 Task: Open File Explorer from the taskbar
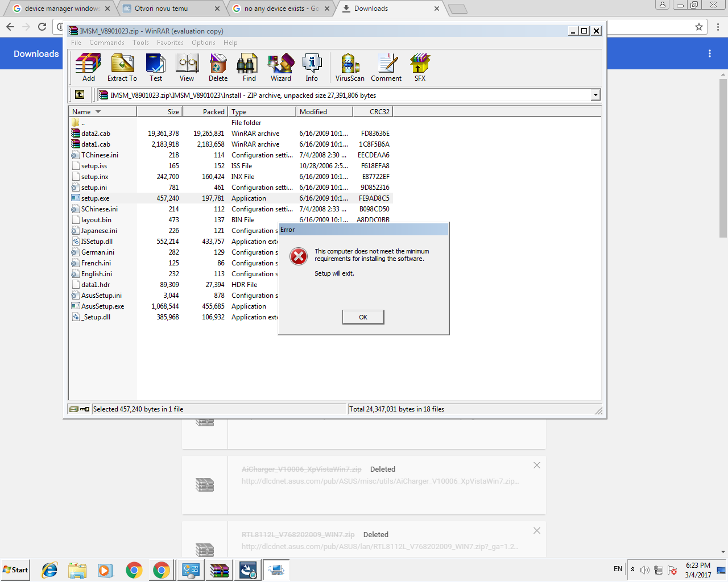pyautogui.click(x=77, y=569)
